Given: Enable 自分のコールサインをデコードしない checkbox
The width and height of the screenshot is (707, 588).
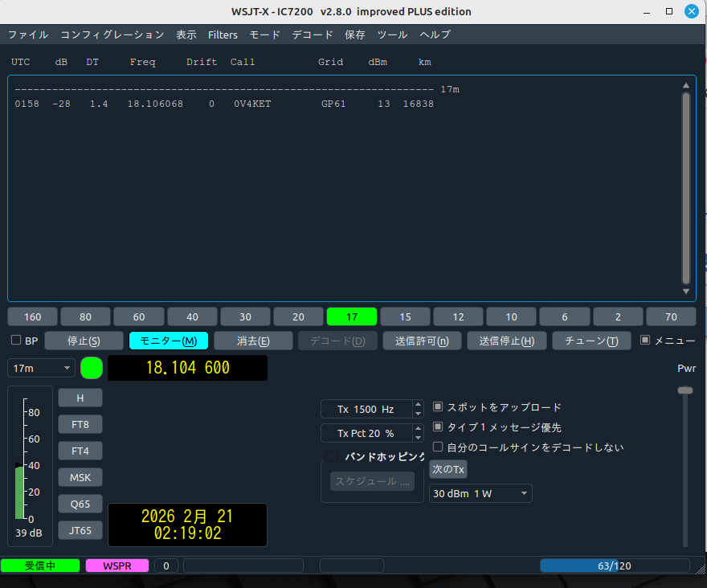Looking at the screenshot, I should [438, 447].
